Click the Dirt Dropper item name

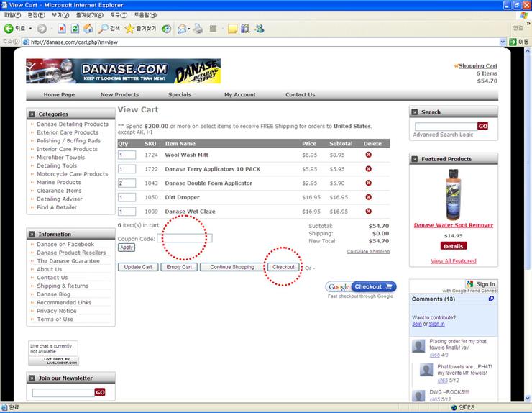[182, 197]
